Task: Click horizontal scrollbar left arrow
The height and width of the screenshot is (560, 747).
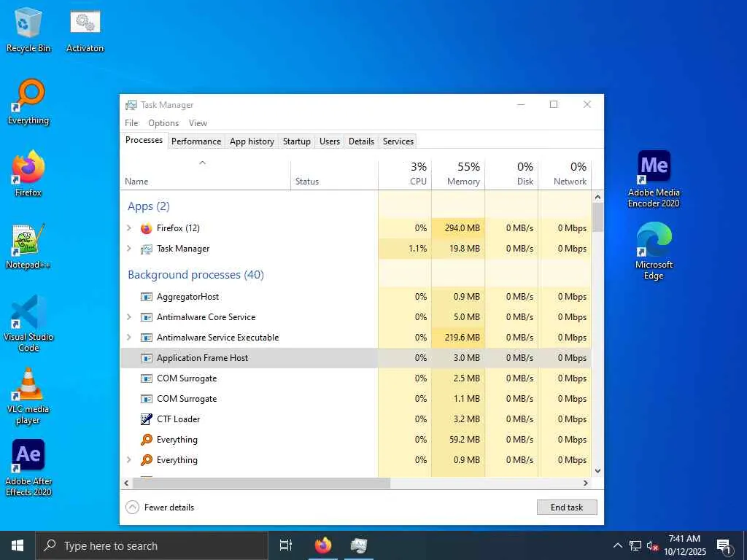Action: click(x=126, y=483)
